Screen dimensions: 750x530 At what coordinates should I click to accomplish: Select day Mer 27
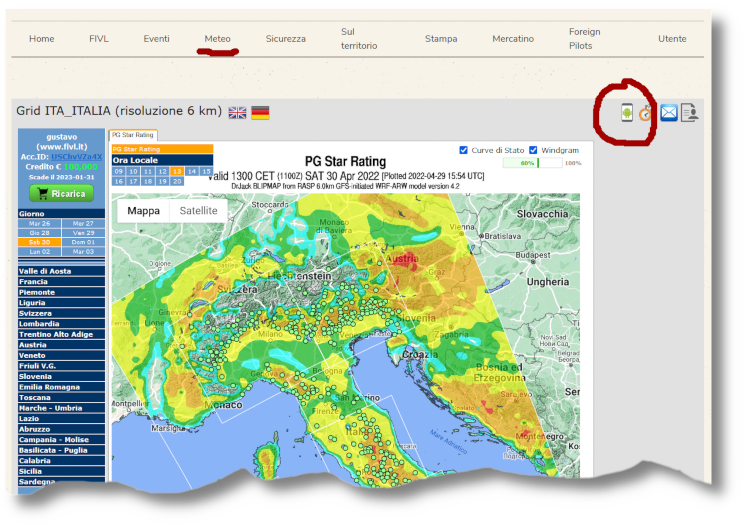coord(83,223)
